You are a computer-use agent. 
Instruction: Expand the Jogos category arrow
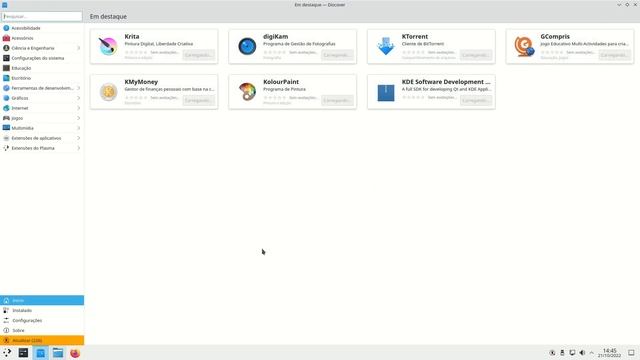tap(78, 118)
